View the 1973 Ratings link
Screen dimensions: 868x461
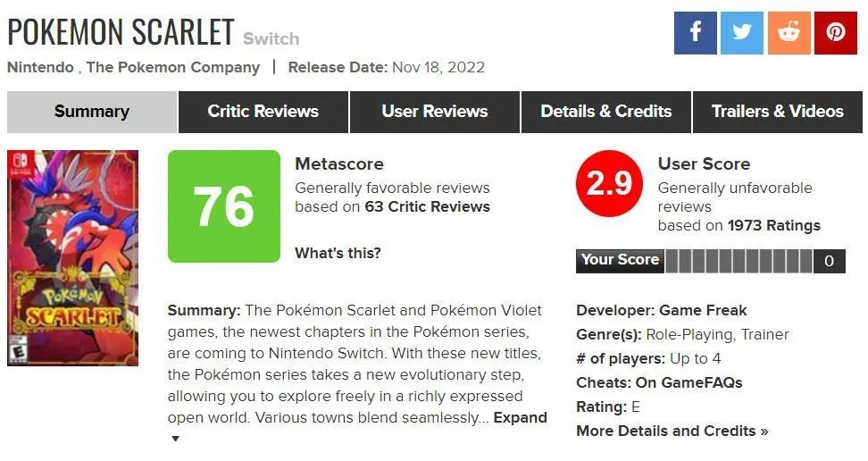click(x=773, y=225)
